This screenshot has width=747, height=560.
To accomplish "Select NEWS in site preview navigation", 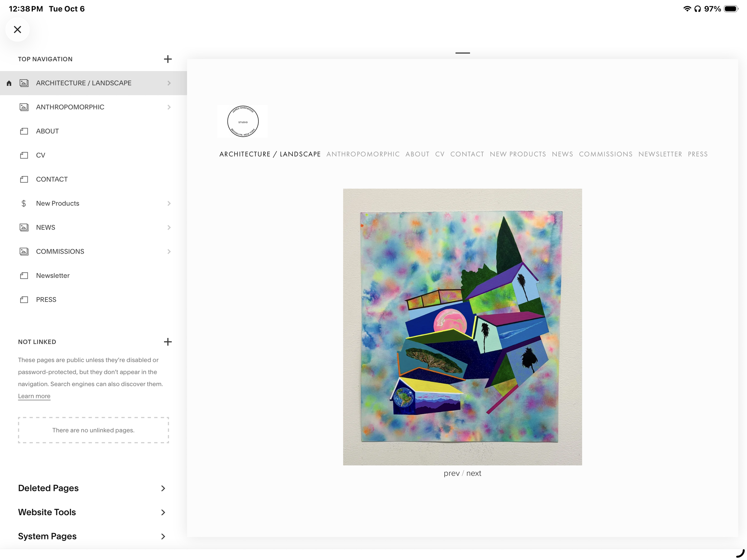I will (562, 154).
